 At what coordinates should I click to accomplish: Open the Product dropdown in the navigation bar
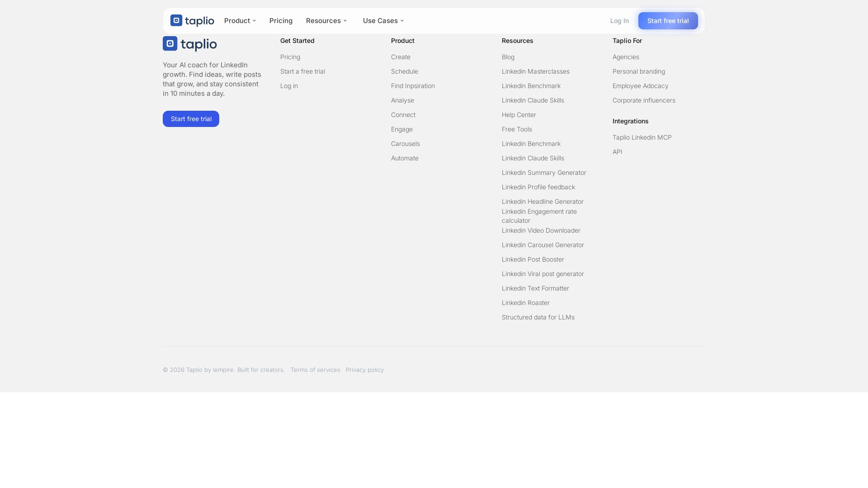[240, 21]
